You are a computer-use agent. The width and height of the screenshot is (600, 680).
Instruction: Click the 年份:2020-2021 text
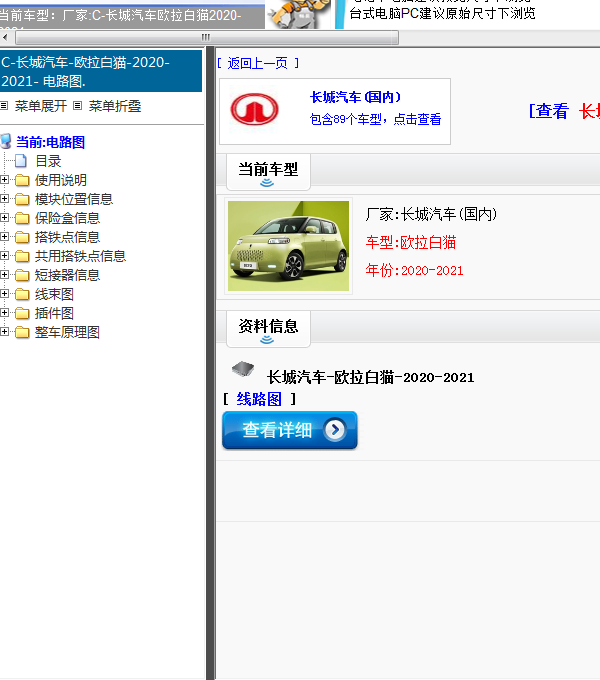click(414, 270)
